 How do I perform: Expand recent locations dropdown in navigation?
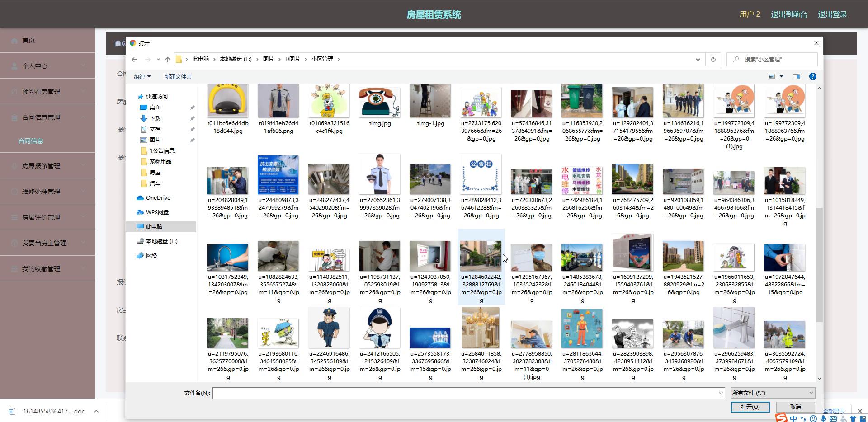[x=158, y=59]
